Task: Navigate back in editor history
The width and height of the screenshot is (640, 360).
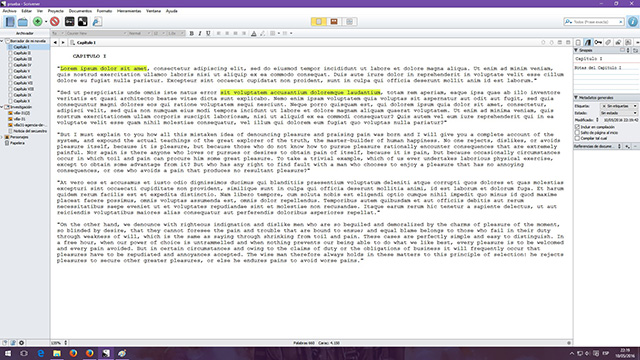Action: [56, 42]
